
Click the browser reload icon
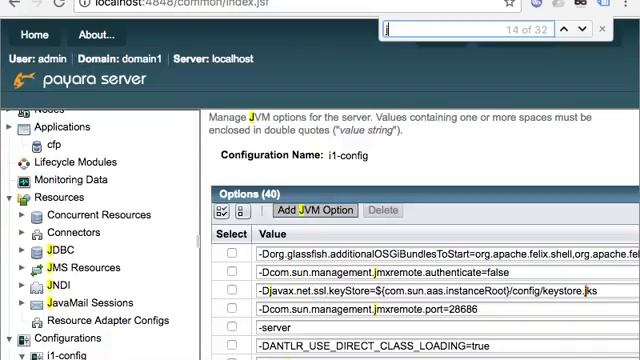59,3
